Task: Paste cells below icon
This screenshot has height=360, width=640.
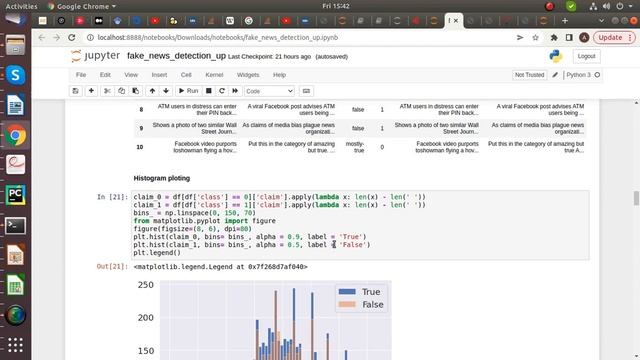Action: (x=136, y=91)
